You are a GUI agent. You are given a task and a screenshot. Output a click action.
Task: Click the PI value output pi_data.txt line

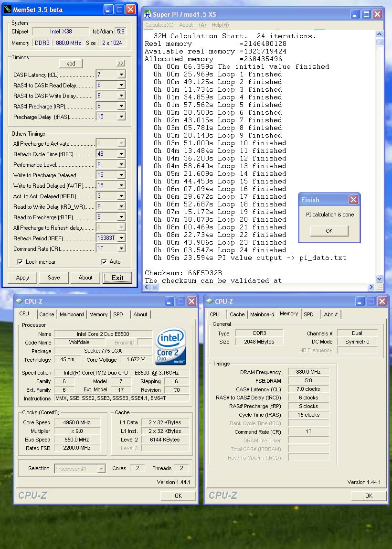250,258
